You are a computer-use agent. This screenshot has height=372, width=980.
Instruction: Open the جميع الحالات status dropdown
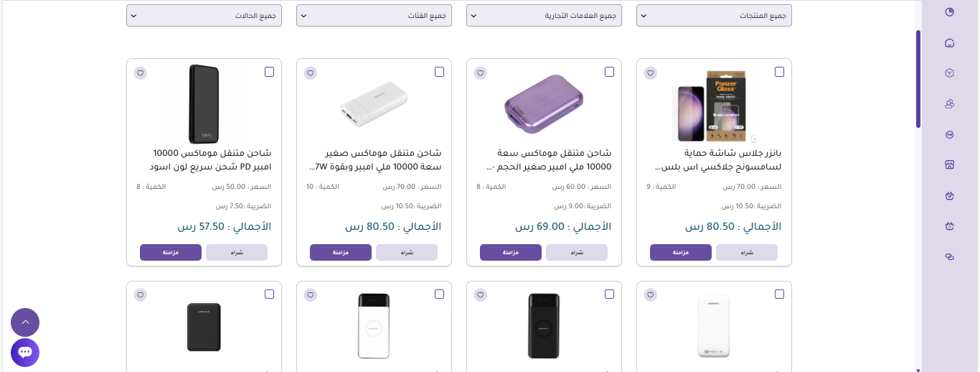pos(204,16)
